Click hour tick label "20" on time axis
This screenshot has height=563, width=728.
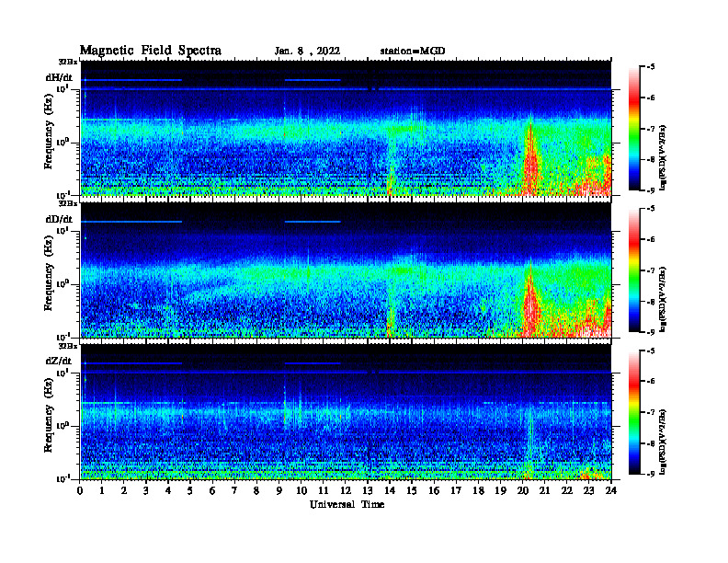coord(523,490)
